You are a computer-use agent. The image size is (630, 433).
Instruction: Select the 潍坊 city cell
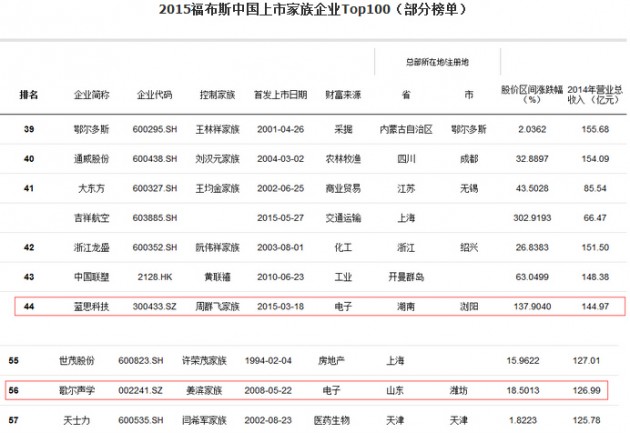click(x=458, y=390)
